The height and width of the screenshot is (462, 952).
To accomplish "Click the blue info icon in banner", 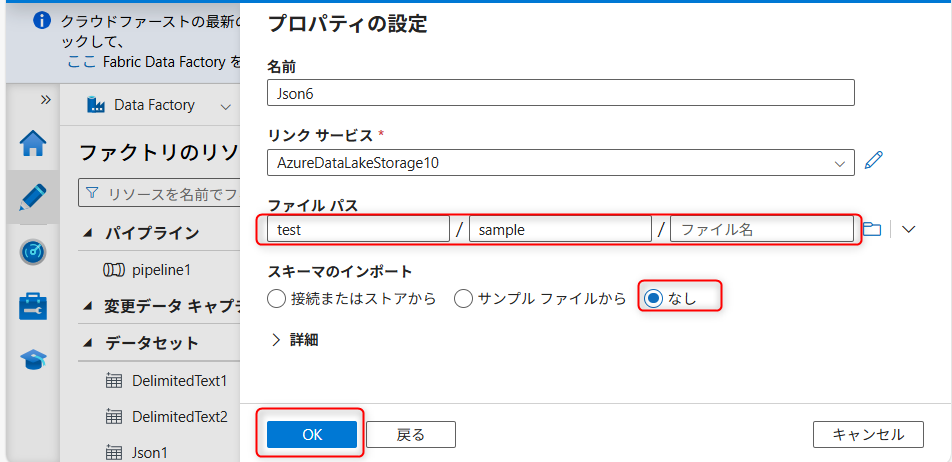I will [41, 21].
